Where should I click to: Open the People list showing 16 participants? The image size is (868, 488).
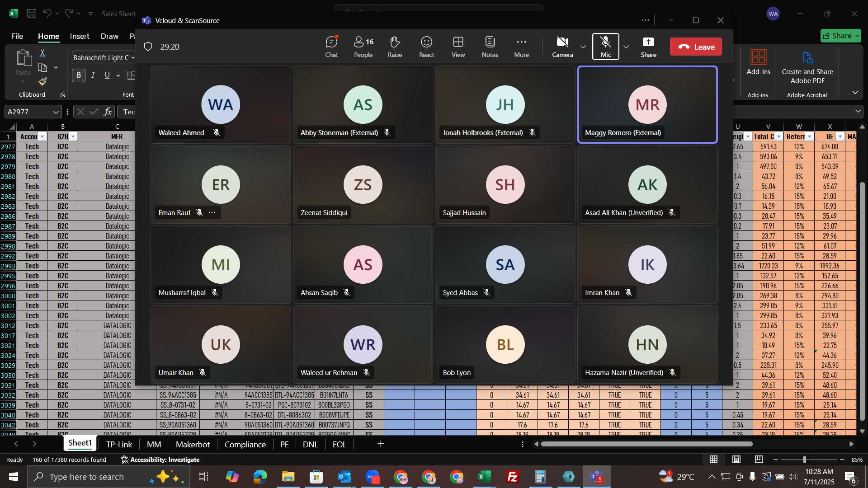tap(363, 47)
